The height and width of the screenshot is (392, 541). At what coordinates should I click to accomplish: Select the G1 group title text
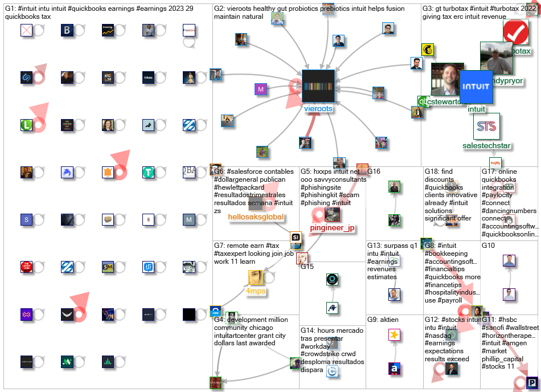point(99,13)
